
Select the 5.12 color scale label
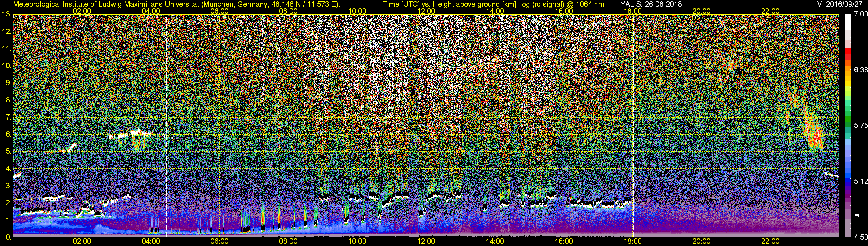pyautogui.click(x=860, y=182)
